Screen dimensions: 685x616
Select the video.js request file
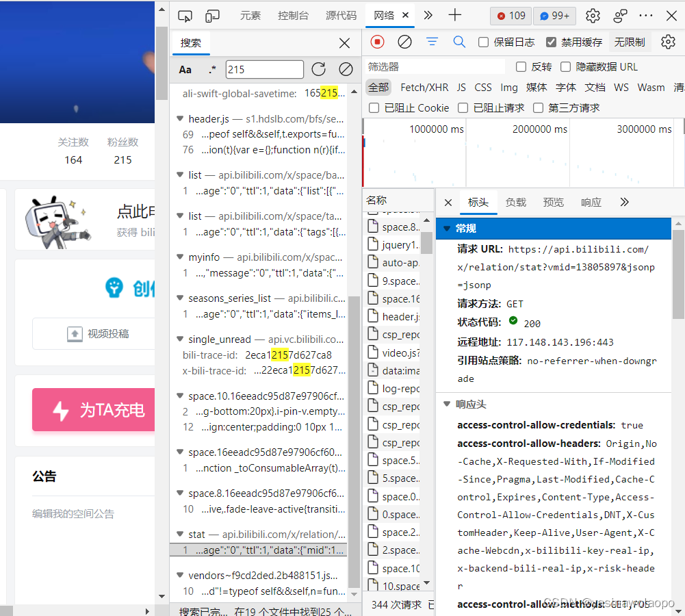point(393,352)
